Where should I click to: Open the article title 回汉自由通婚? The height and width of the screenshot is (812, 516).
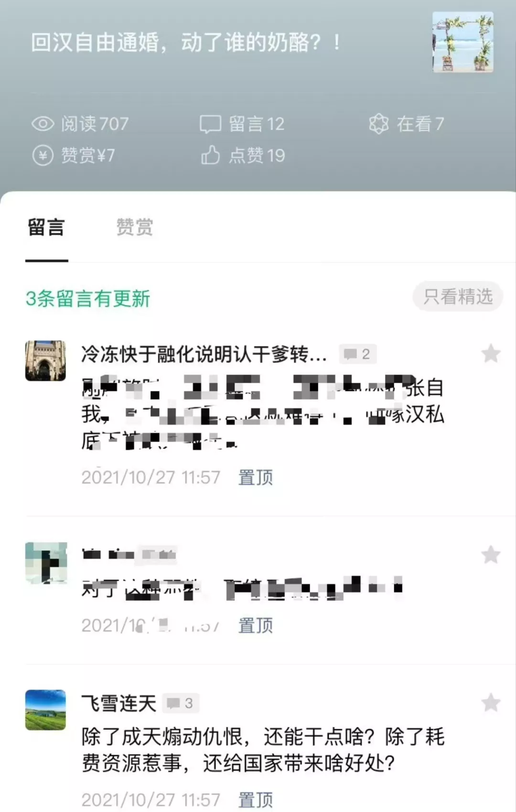[186, 43]
